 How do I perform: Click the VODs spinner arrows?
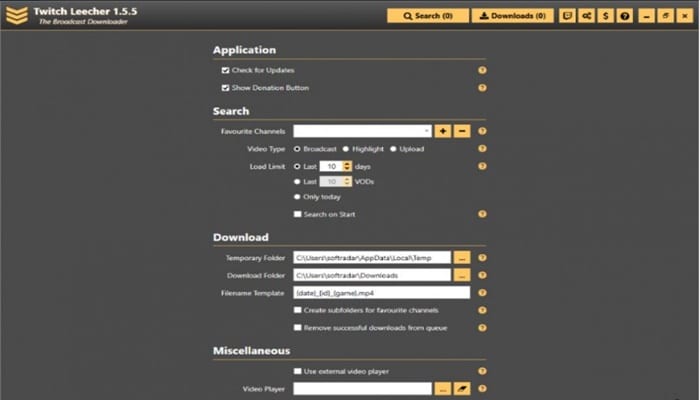[x=347, y=181]
